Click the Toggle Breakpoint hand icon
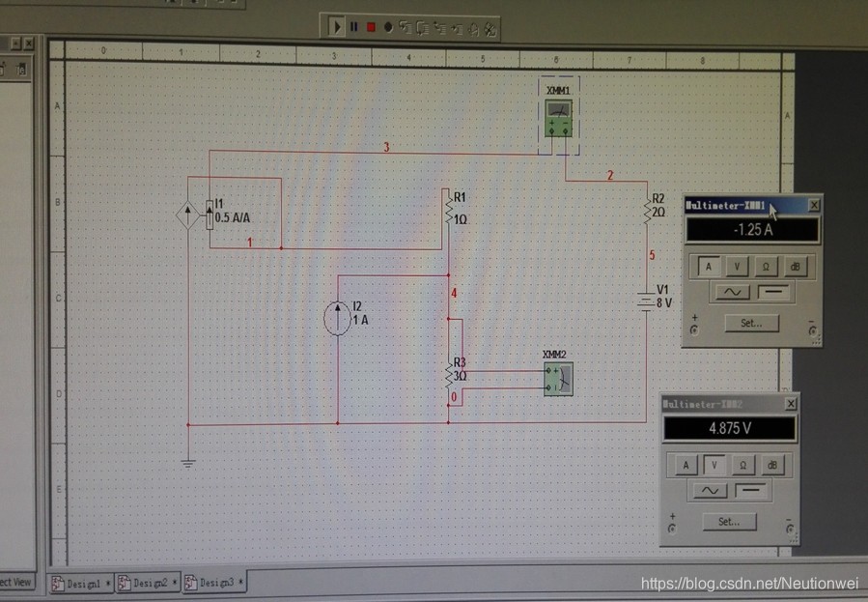868x602 pixels. coord(473,29)
